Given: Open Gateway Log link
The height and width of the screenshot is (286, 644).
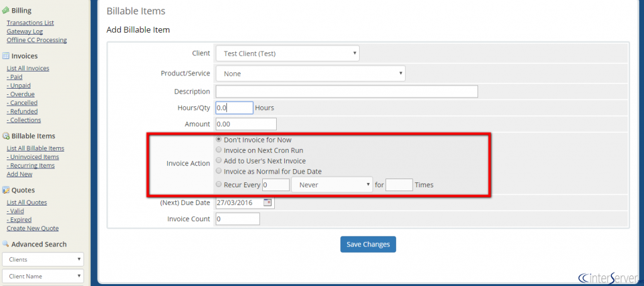Looking at the screenshot, I should pyautogui.click(x=25, y=31).
